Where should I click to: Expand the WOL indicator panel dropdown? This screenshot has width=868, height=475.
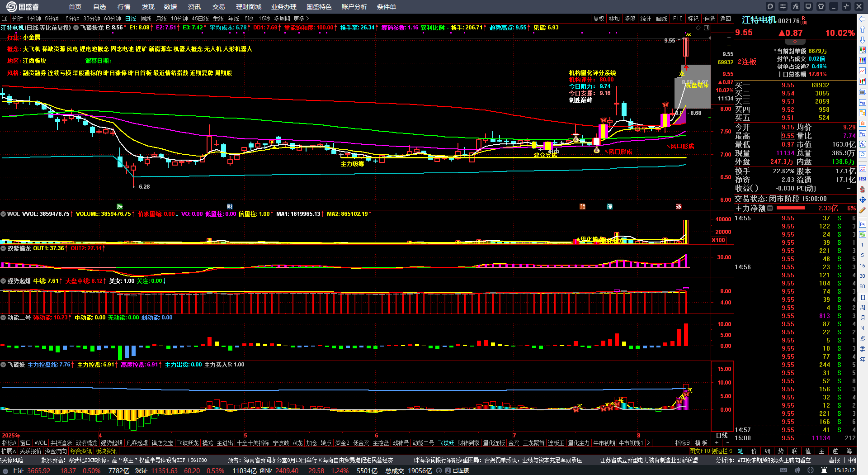tap(3, 214)
